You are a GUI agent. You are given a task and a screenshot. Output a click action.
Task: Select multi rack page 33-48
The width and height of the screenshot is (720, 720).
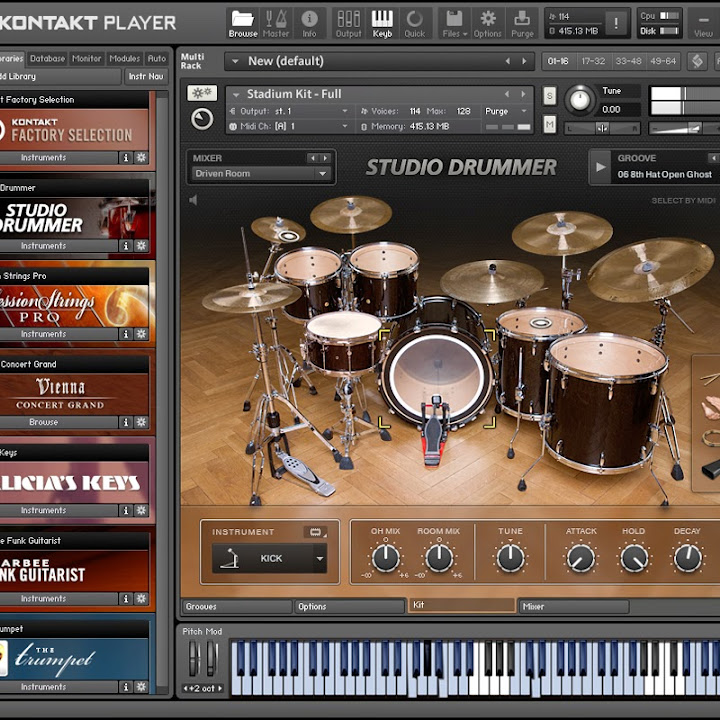628,61
